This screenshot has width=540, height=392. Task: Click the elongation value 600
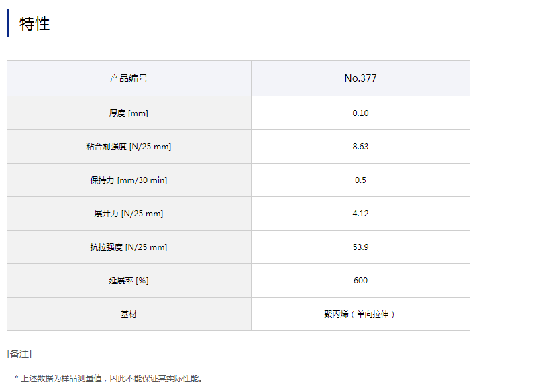[x=360, y=281]
